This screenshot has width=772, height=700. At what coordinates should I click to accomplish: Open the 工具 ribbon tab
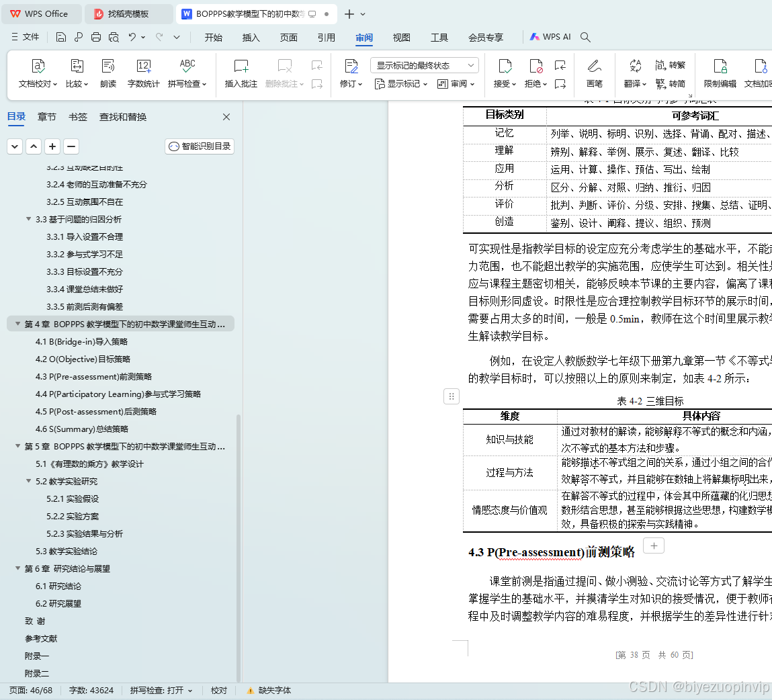[439, 38]
